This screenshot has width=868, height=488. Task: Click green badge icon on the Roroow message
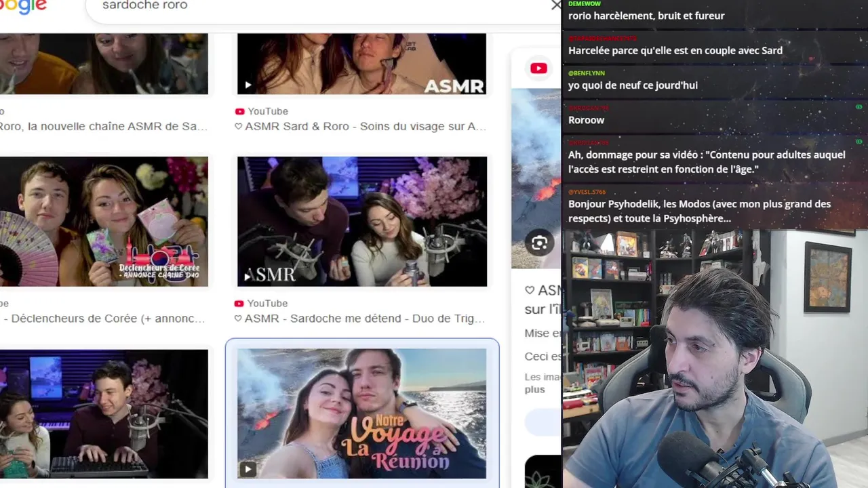(859, 107)
